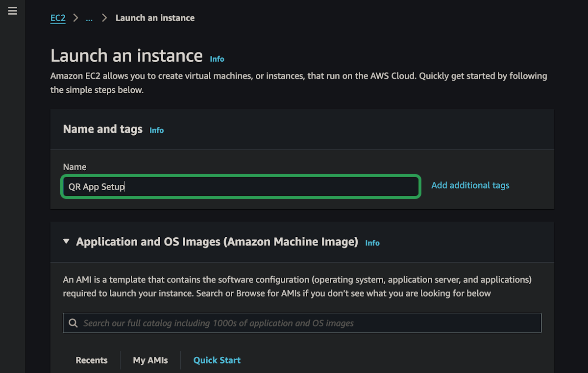
Task: Collapse the Application and OS Images section
Action: pos(66,242)
